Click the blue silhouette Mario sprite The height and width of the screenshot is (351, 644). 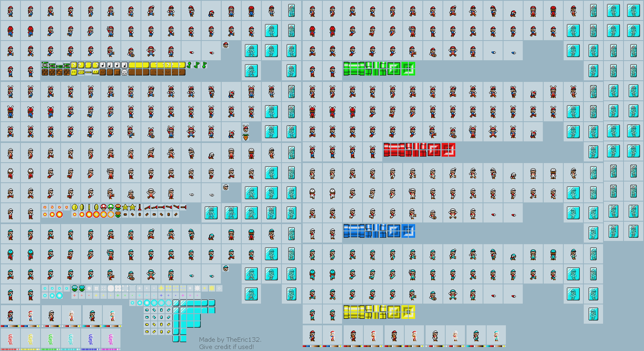click(91, 339)
